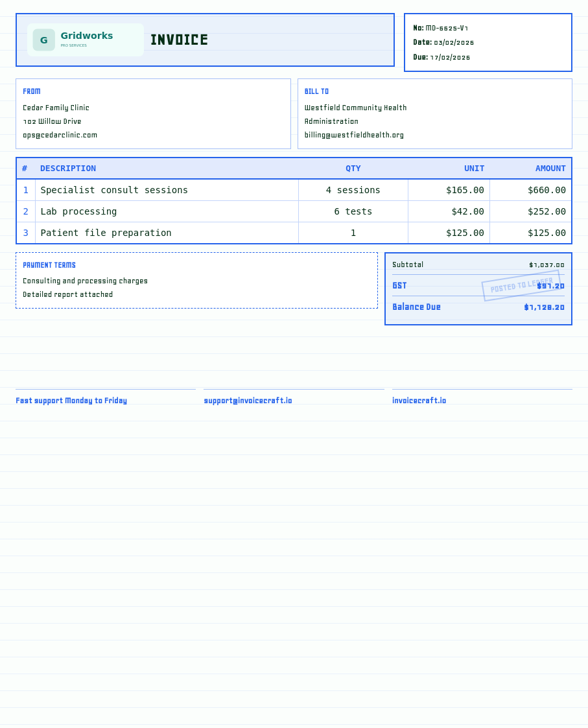Click the due date 17/02/2026
Screen dimensions: 588x728
[x=450, y=57]
